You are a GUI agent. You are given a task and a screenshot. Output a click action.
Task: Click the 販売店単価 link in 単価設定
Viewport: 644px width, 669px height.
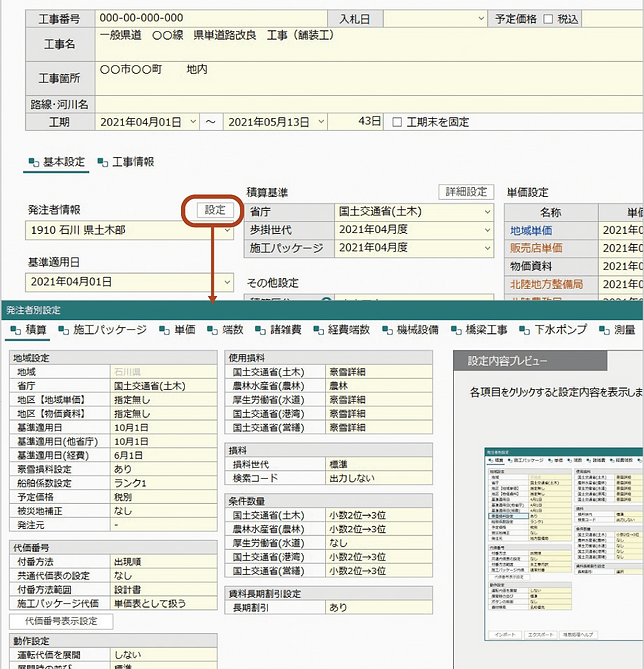(536, 248)
